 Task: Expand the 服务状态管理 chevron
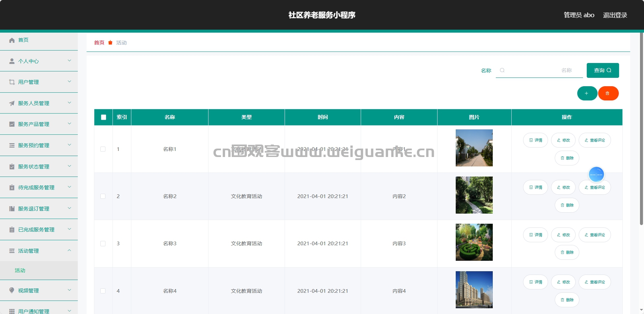coord(69,166)
